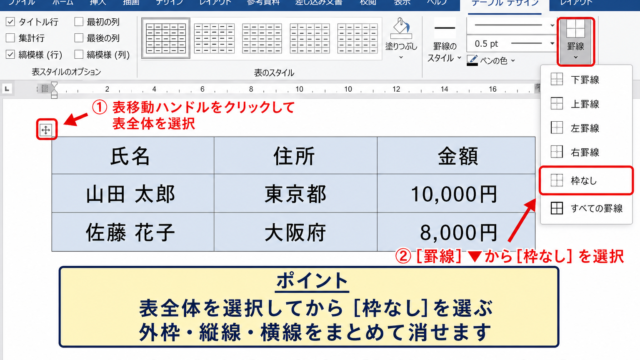Image resolution: width=640 pixels, height=360 pixels.
Task: Click the 表スタイルのオプション group label
Action: point(67,72)
